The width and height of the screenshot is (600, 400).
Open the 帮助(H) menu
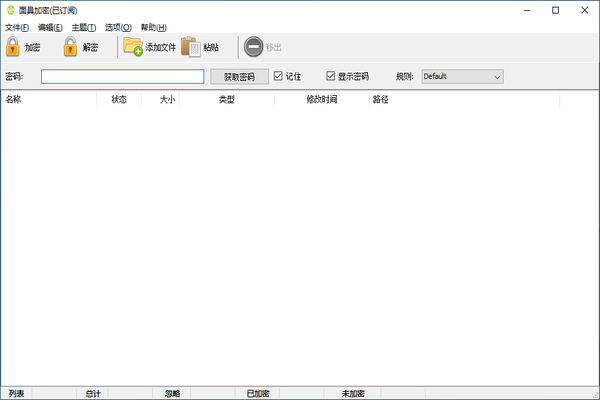[x=154, y=28]
